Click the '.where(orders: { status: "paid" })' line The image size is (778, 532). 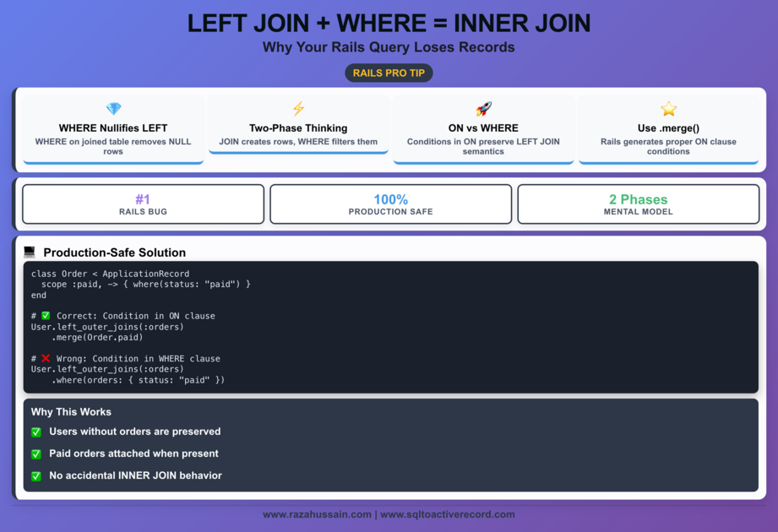tap(138, 380)
